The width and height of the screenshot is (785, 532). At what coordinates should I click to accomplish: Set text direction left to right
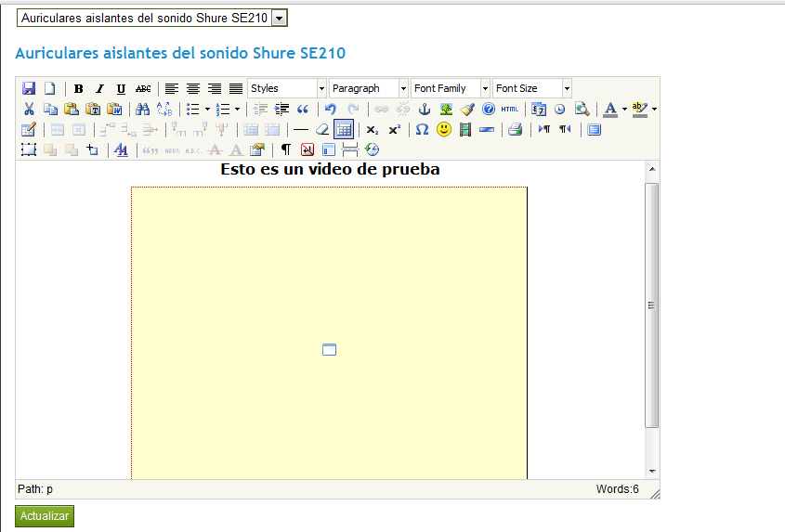tap(544, 130)
